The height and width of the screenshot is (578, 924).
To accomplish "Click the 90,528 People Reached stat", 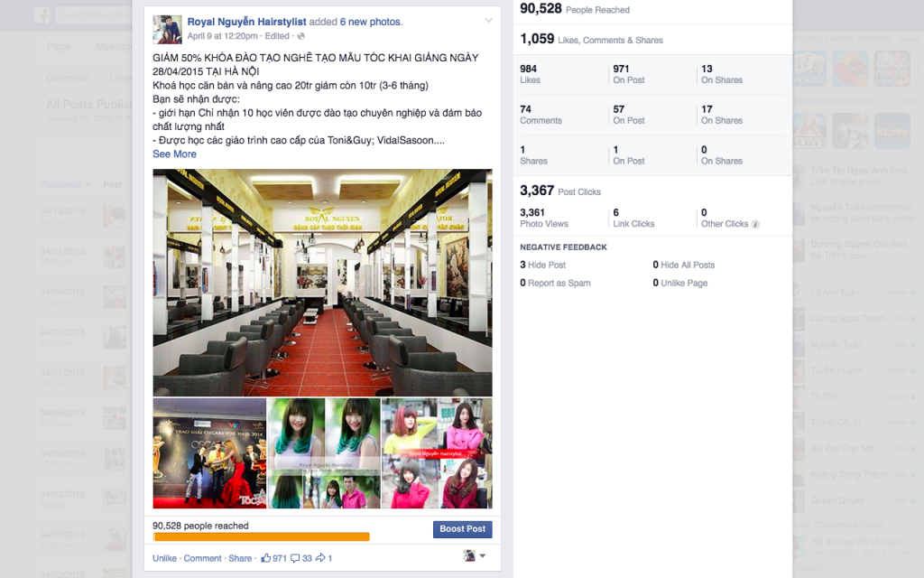I will (575, 9).
